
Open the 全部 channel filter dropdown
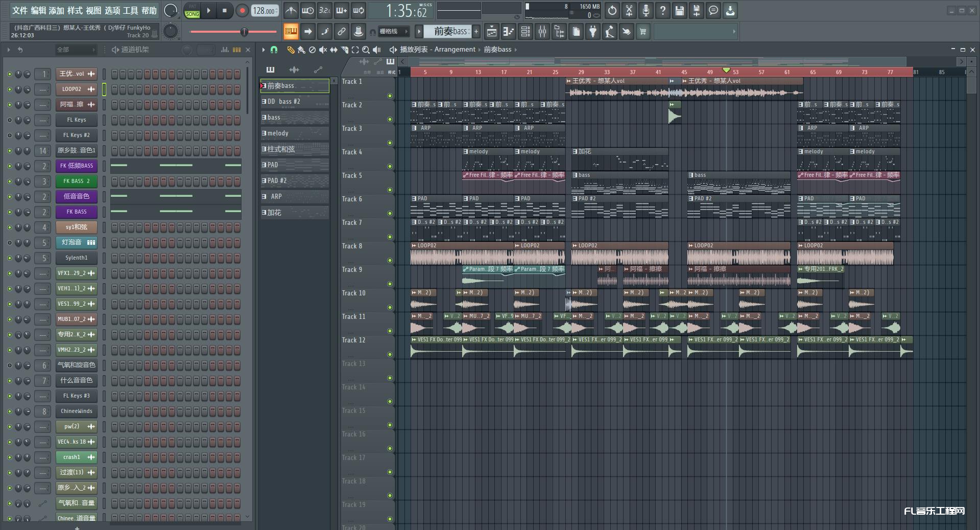tap(76, 50)
